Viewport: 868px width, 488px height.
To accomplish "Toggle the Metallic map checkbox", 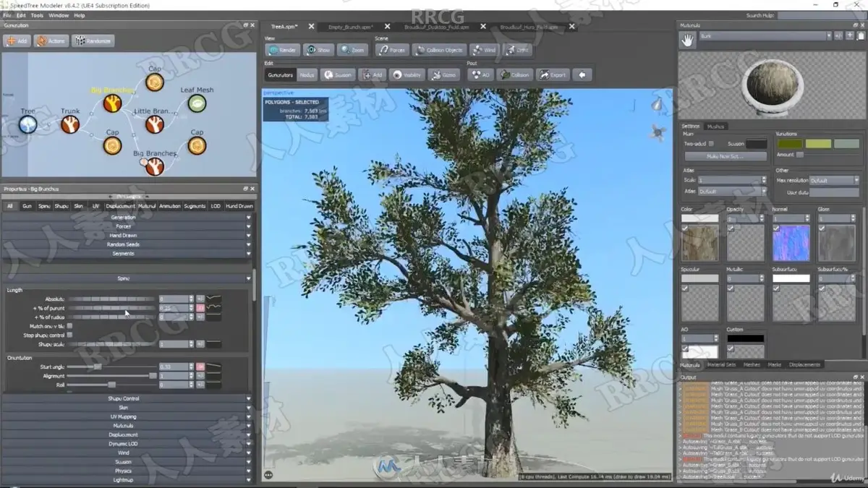I will point(731,288).
